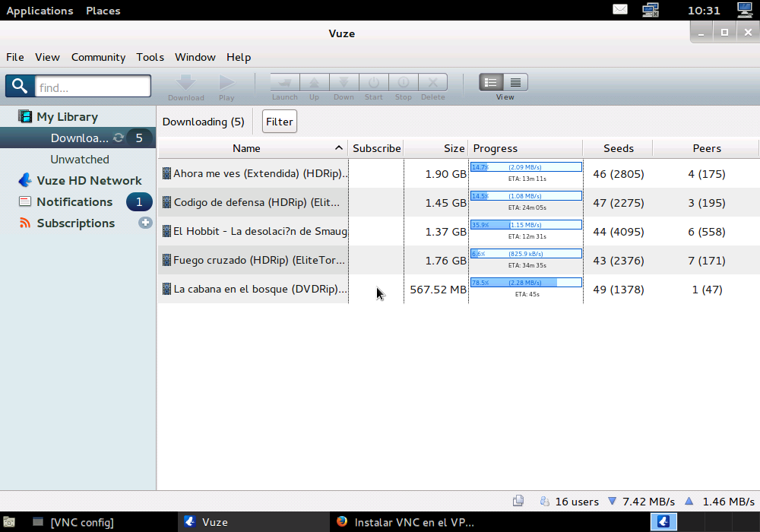
Task: Sort by Name column header
Action: point(253,148)
